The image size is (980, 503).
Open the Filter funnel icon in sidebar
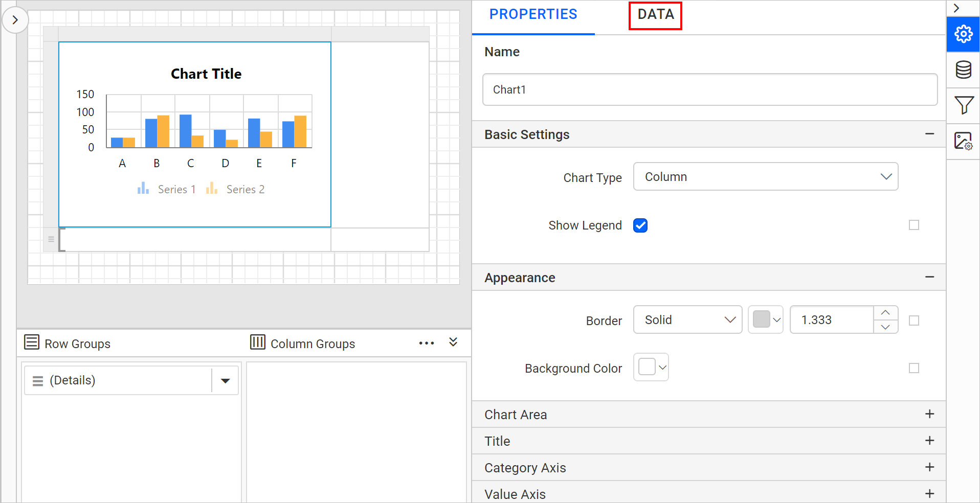(x=963, y=105)
